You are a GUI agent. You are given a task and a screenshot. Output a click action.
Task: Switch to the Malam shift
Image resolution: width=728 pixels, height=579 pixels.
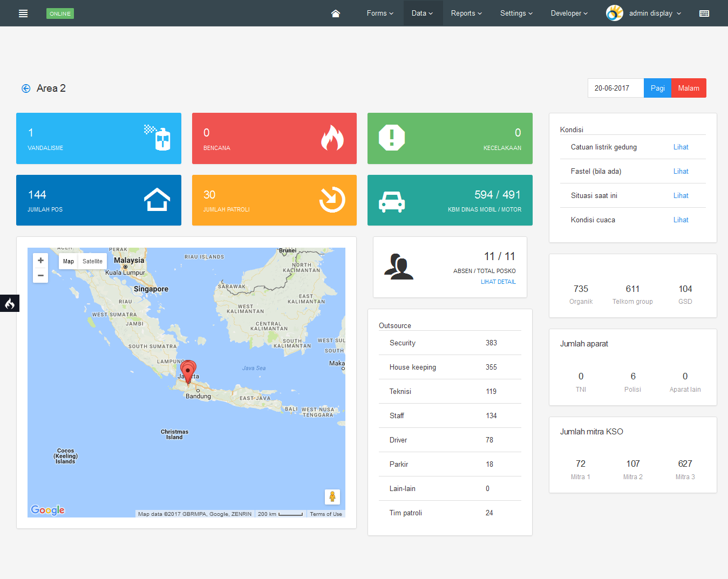[688, 88]
